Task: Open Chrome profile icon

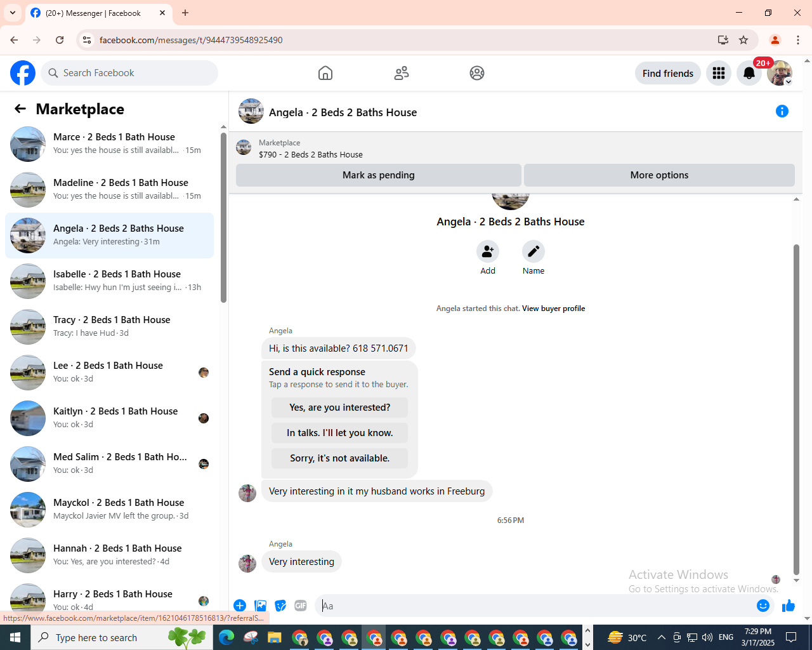Action: click(x=775, y=40)
